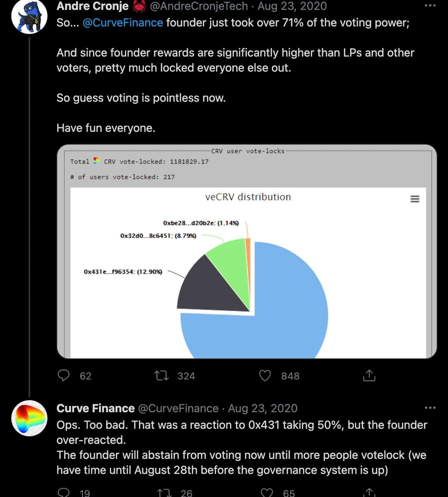Retweet the Curve Finance tweet
Viewport: 448px width, 497px height.
pyautogui.click(x=164, y=492)
